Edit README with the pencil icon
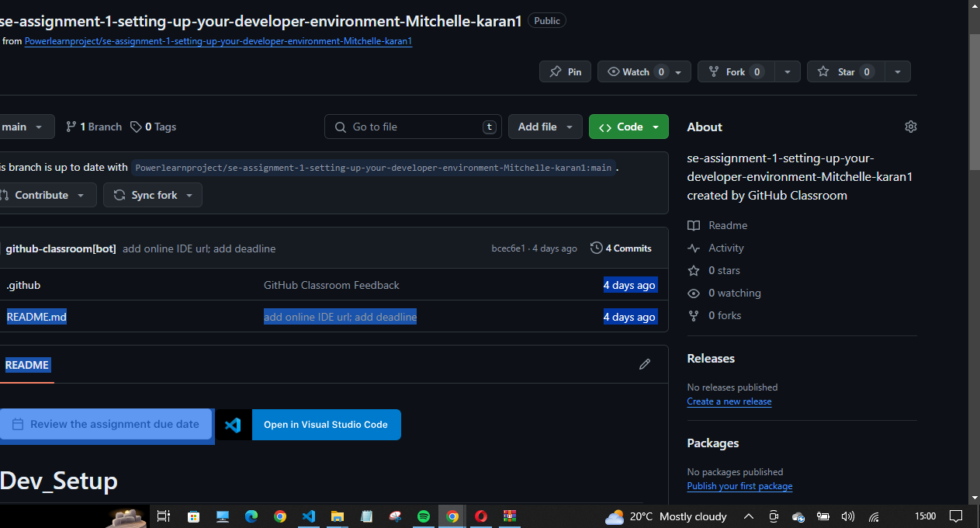Image resolution: width=980 pixels, height=528 pixels. tap(645, 364)
